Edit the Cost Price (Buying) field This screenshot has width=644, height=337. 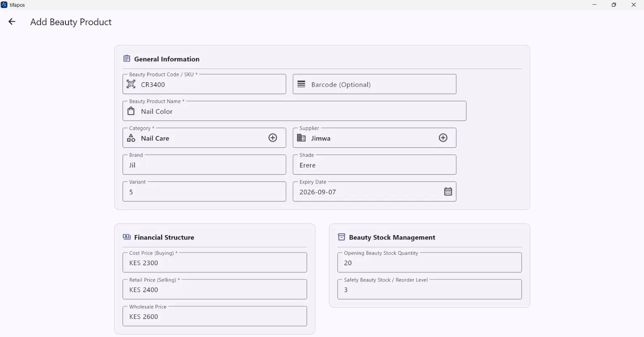pos(214,262)
